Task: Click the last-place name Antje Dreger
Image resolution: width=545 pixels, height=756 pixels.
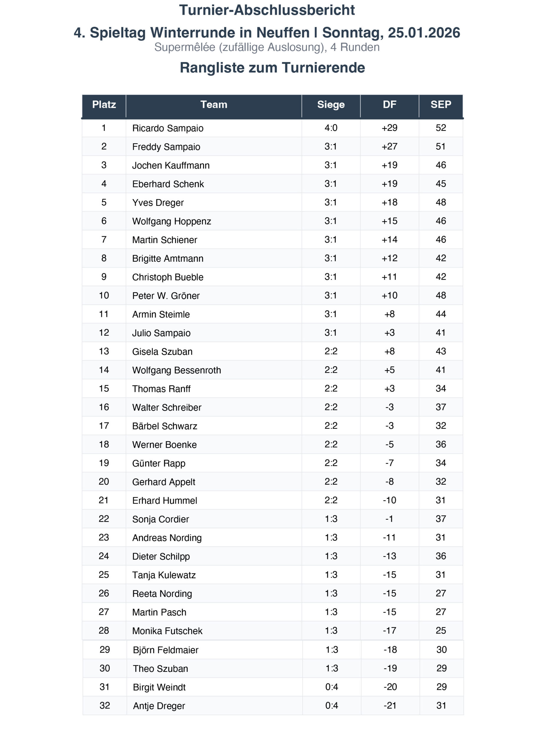Action: coord(159,706)
